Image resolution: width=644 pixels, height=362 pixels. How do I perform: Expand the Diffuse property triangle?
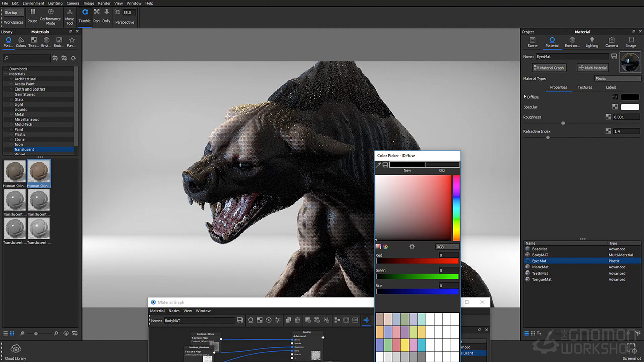[525, 97]
